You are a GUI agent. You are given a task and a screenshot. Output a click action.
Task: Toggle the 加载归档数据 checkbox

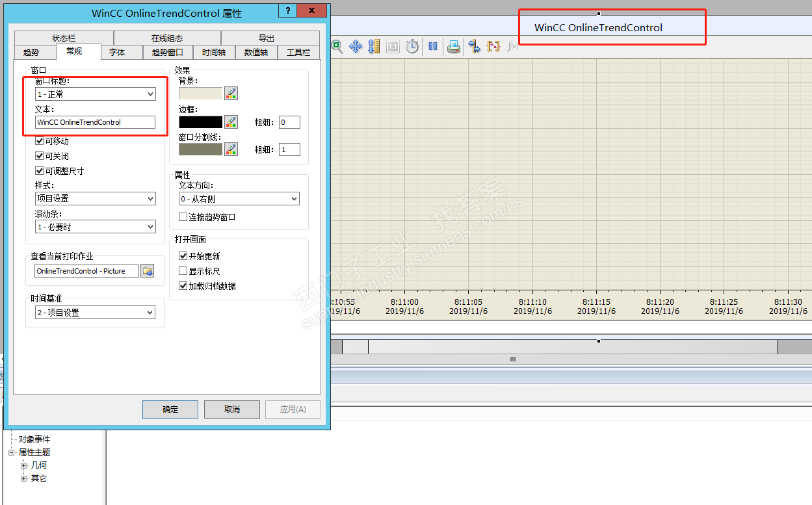(183, 286)
